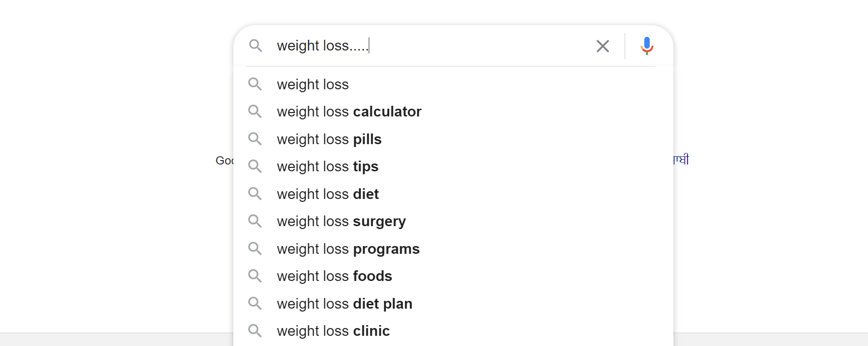Choose the 'weight loss foods' suggestion
The image size is (868, 346).
tap(335, 276)
